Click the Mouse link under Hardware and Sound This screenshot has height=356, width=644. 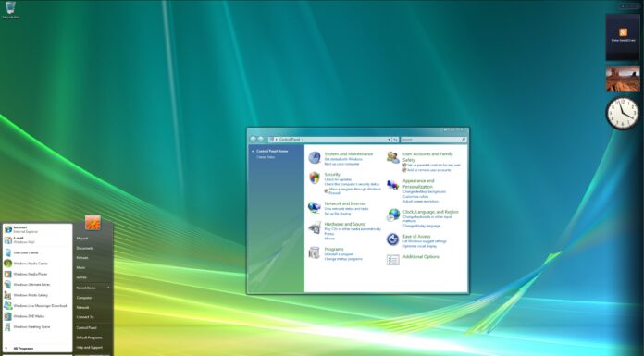click(x=329, y=239)
